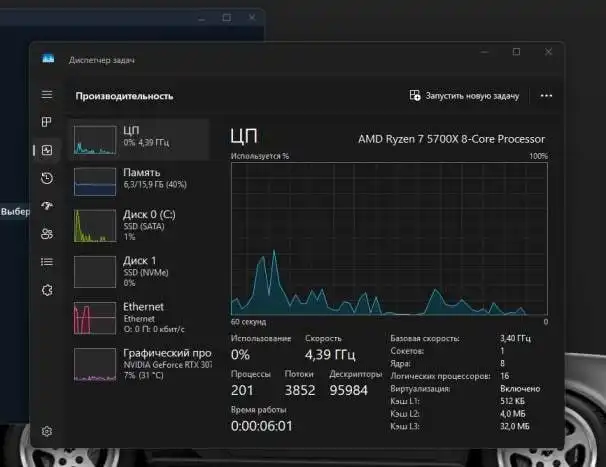Select the Диск 1 SSD (NVMe) entry
Image resolution: width=606 pixels, height=467 pixels.
pos(141,272)
